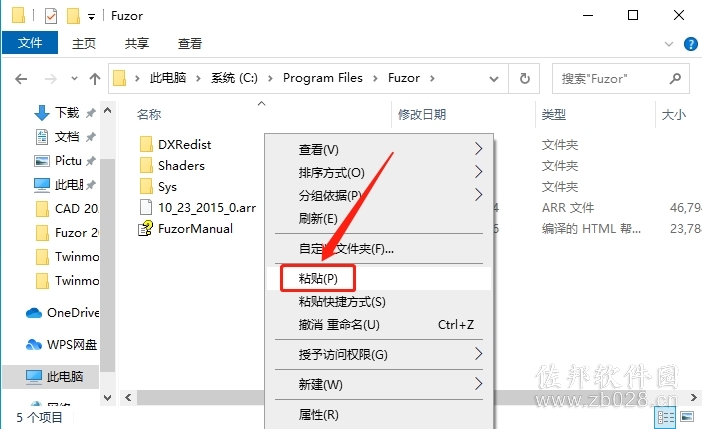Choose 撤消 重命名(U) in context menu

pyautogui.click(x=379, y=325)
